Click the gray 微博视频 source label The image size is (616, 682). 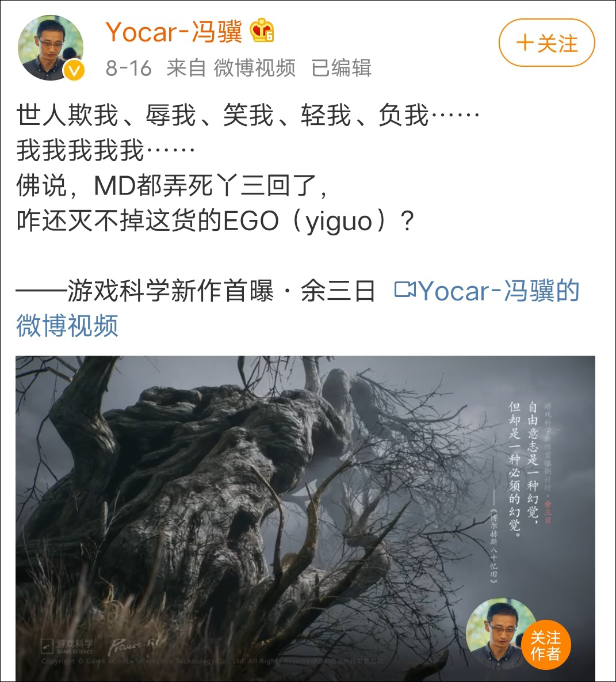[254, 68]
